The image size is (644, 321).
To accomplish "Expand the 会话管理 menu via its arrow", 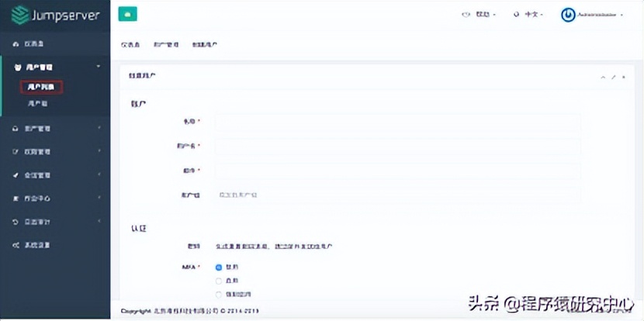I will 99,175.
